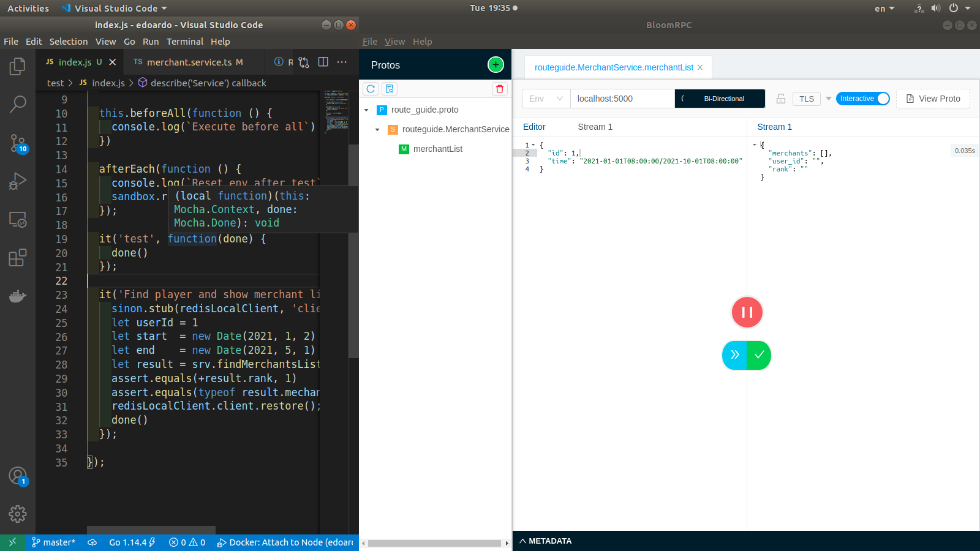Click the View Proto button
980x551 pixels.
[933, 99]
